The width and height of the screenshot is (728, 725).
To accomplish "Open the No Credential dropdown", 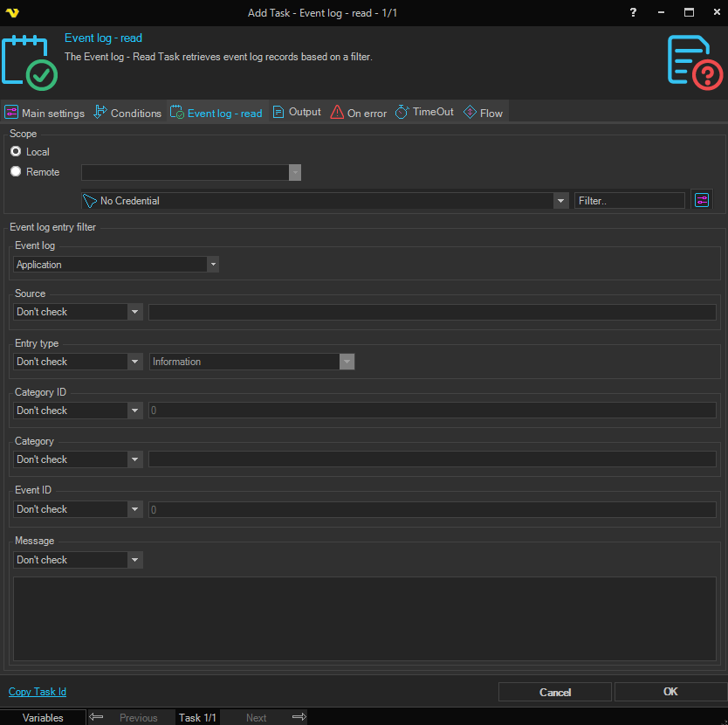I will 560,201.
